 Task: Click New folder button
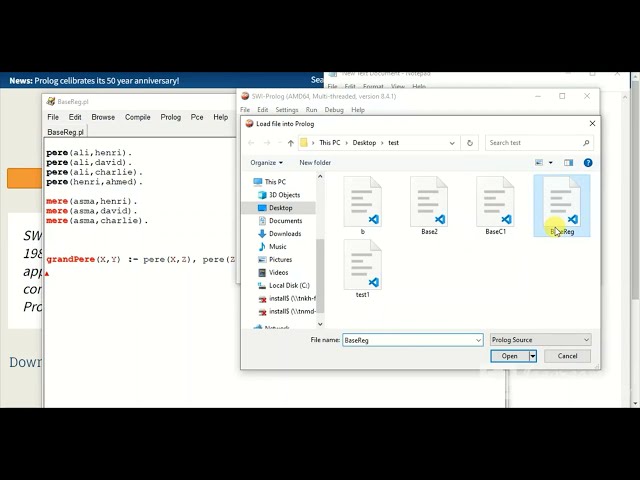point(315,162)
